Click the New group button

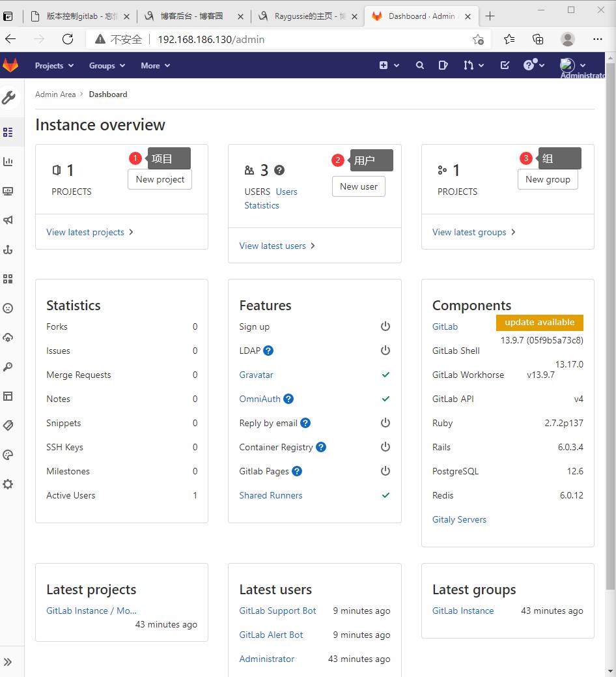click(x=548, y=179)
